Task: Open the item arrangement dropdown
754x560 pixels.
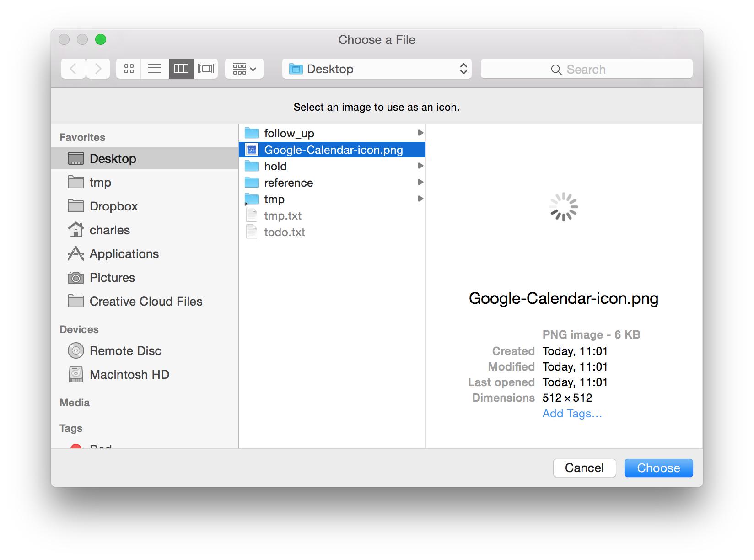Action: pos(244,69)
